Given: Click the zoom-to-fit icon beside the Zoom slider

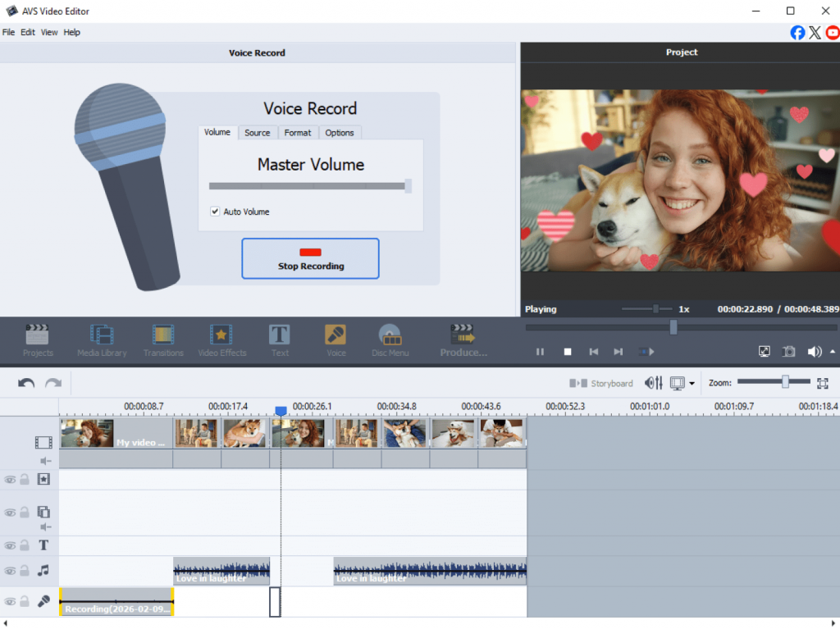Looking at the screenshot, I should click(823, 383).
